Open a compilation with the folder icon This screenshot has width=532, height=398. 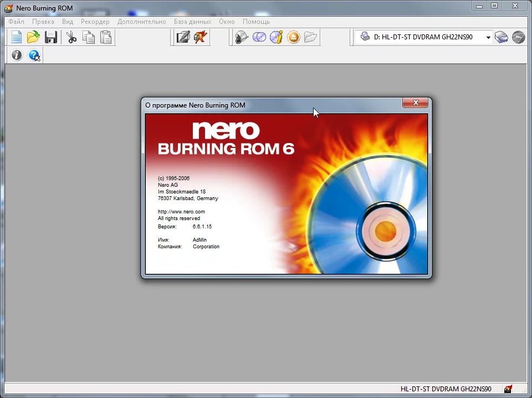click(33, 37)
